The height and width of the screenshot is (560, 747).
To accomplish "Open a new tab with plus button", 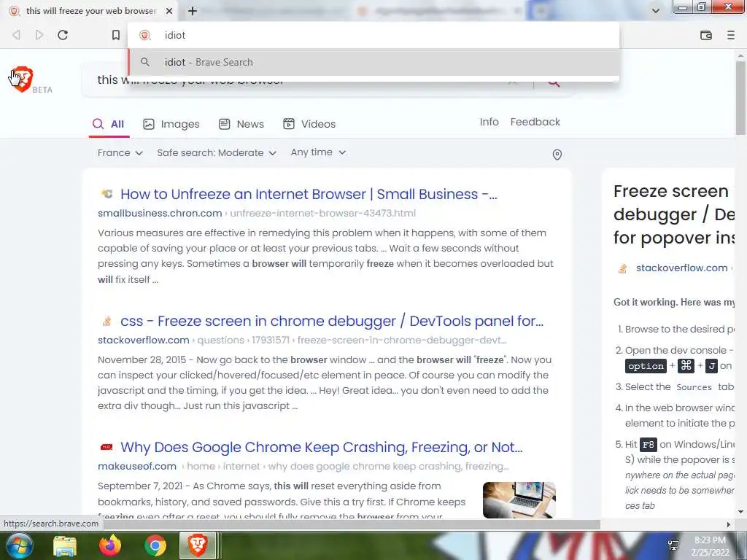I will pos(193,11).
